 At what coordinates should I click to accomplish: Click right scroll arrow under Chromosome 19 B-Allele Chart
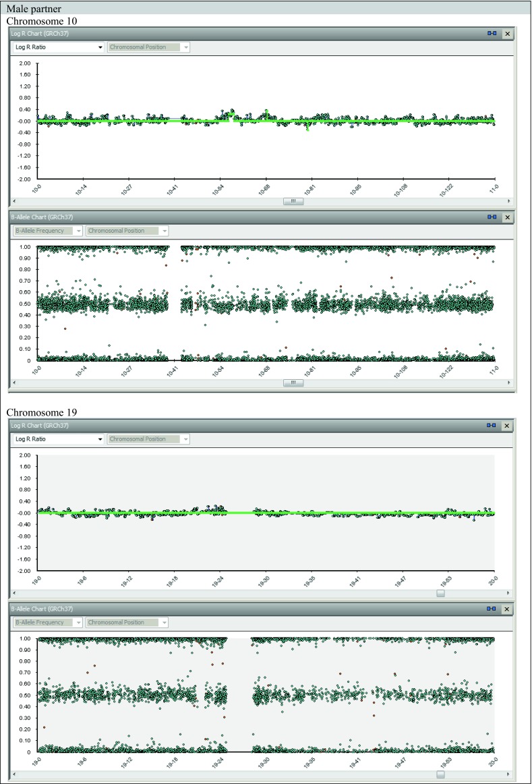click(x=508, y=775)
